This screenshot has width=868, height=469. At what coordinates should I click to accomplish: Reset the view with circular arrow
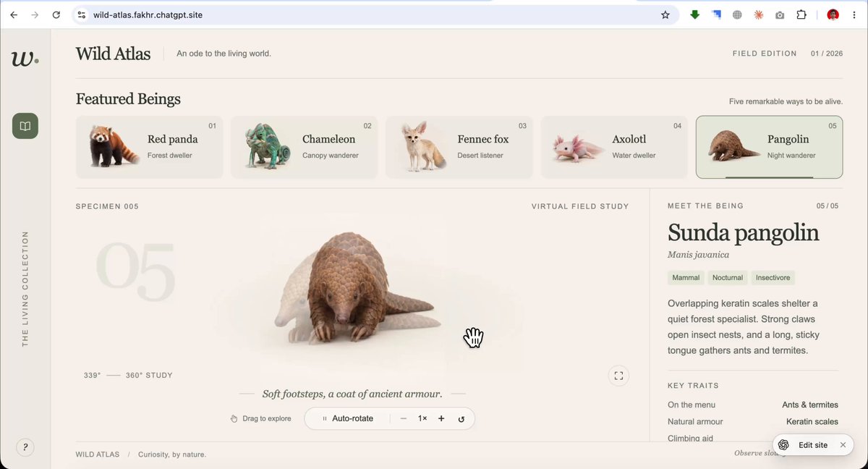(461, 419)
